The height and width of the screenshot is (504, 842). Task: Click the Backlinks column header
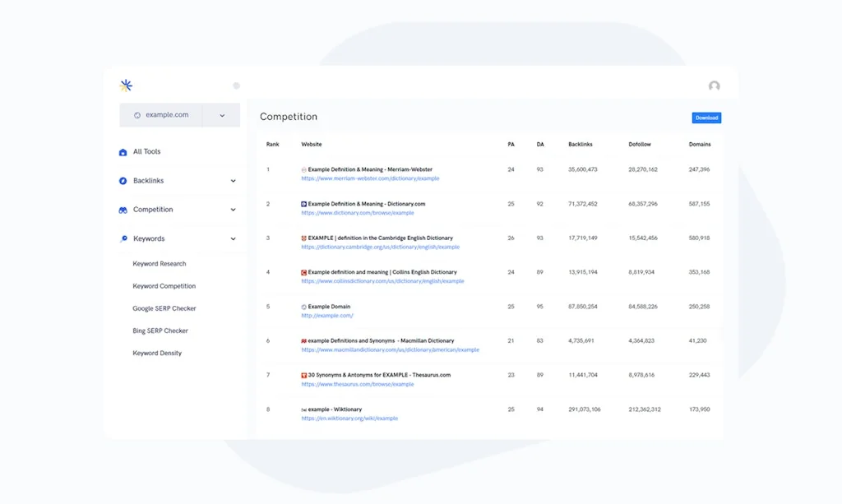coord(580,144)
